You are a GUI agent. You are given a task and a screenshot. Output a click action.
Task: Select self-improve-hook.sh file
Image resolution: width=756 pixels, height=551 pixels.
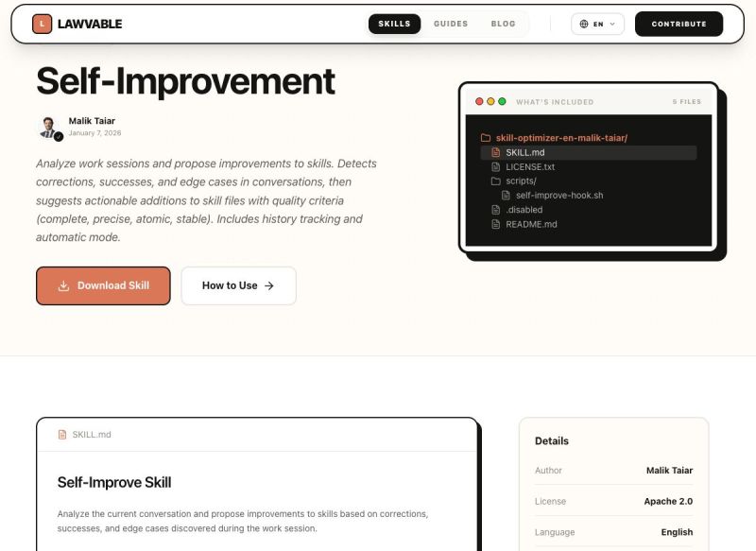[x=559, y=196]
